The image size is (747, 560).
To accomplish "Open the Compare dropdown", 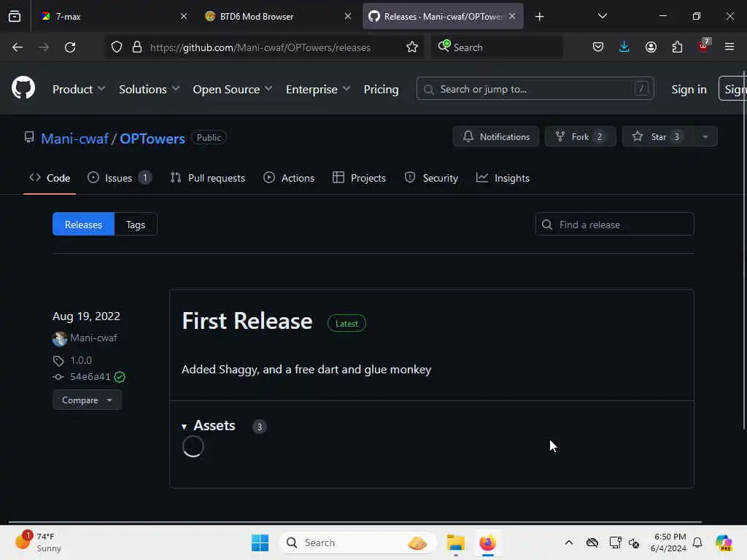I will 87,400.
